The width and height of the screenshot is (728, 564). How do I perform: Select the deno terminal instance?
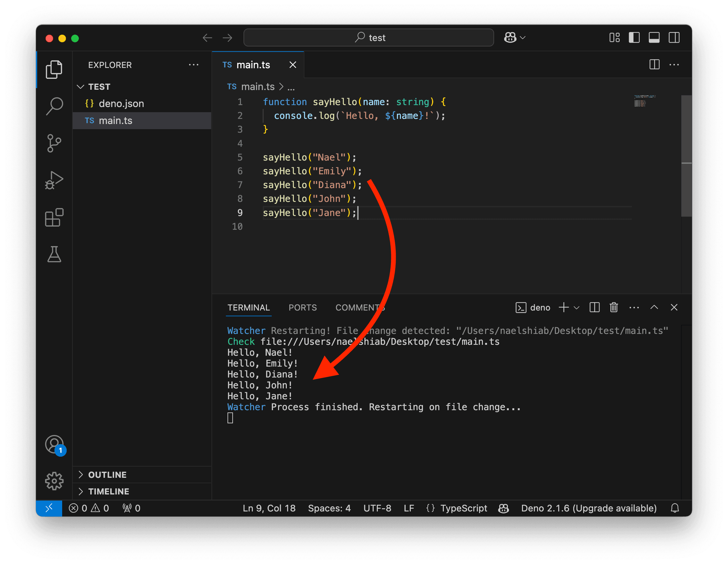click(533, 307)
